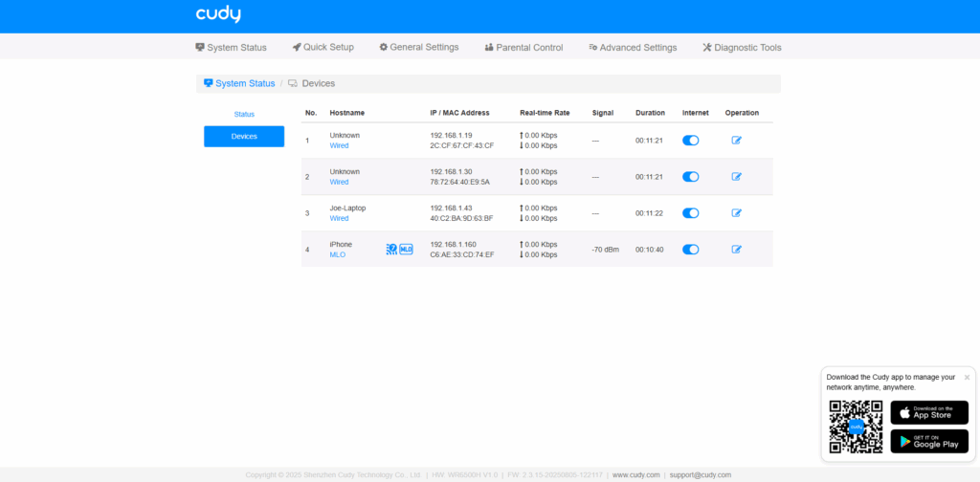
Task: Click IP / MAC Address column header
Action: pos(460,113)
